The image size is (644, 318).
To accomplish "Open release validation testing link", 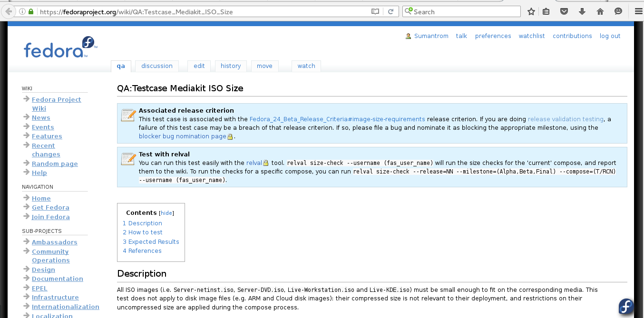I will coord(566,119).
